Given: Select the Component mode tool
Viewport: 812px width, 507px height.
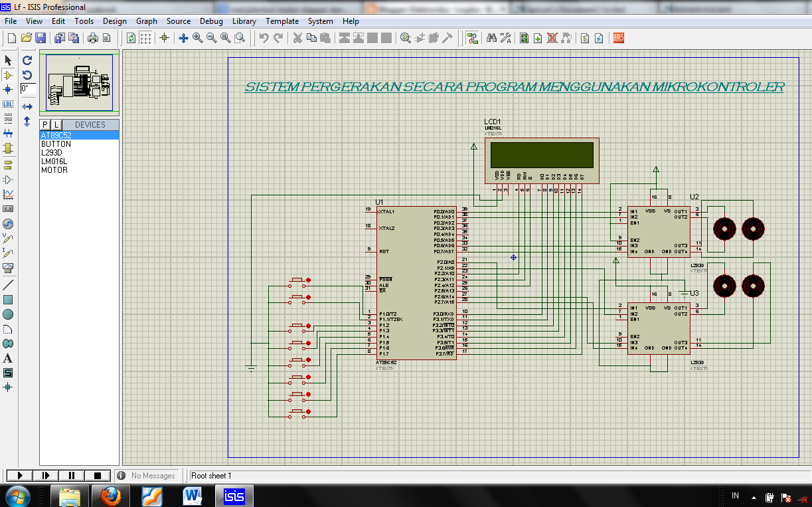Looking at the screenshot, I should click(x=8, y=75).
